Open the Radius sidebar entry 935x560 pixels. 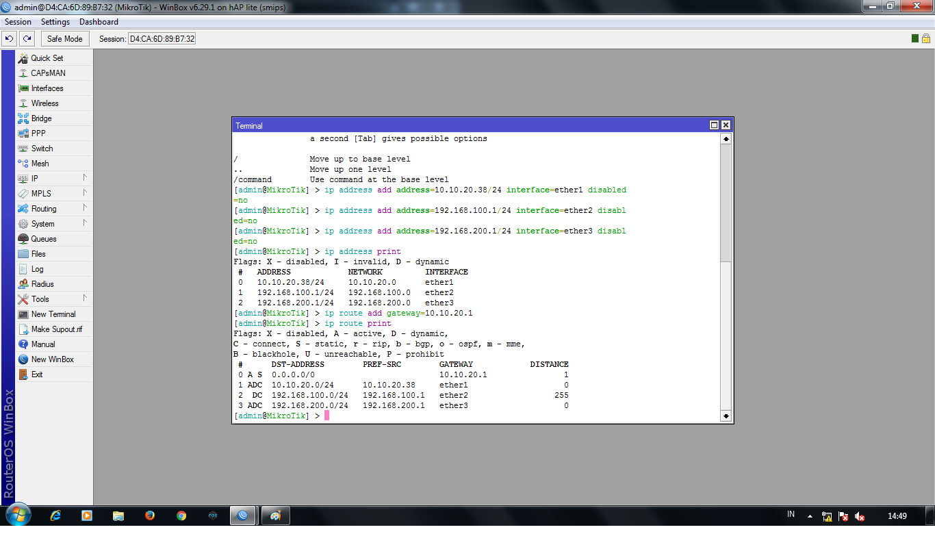[53, 284]
